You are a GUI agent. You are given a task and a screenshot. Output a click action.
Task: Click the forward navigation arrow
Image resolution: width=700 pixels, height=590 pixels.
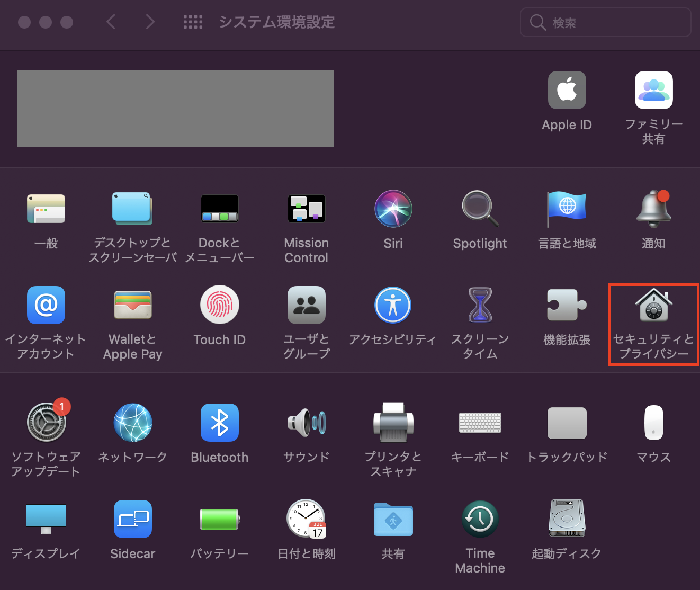[x=150, y=22]
